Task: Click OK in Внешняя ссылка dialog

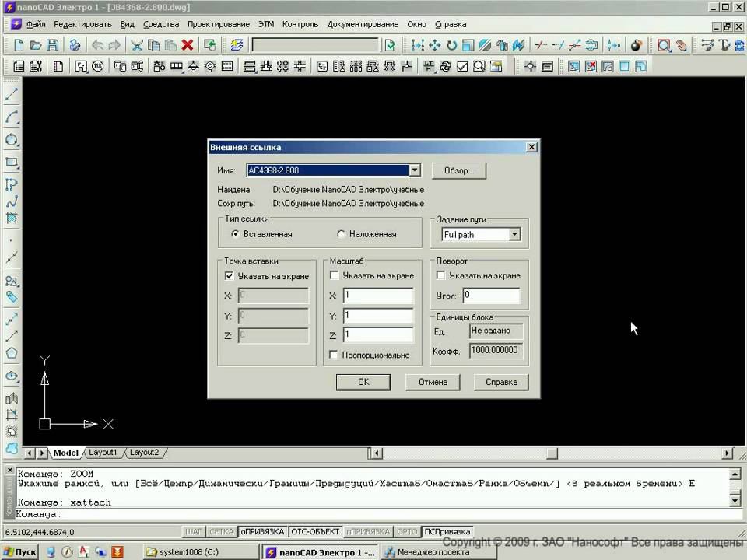Action: pyautogui.click(x=363, y=382)
